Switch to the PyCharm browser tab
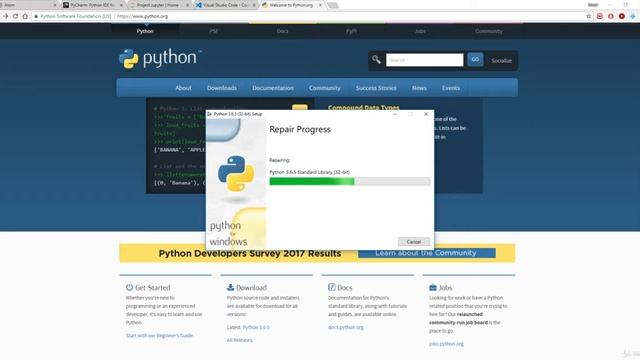 coord(93,5)
